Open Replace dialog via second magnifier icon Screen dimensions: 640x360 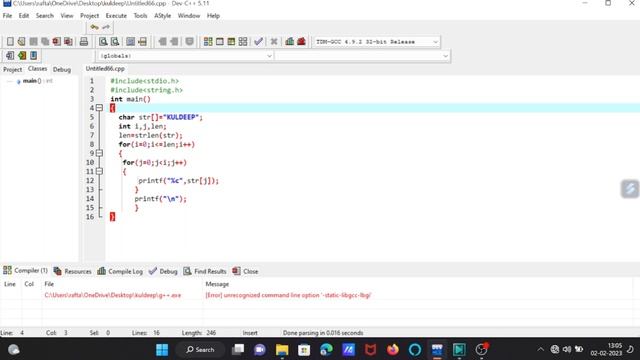coord(115,42)
